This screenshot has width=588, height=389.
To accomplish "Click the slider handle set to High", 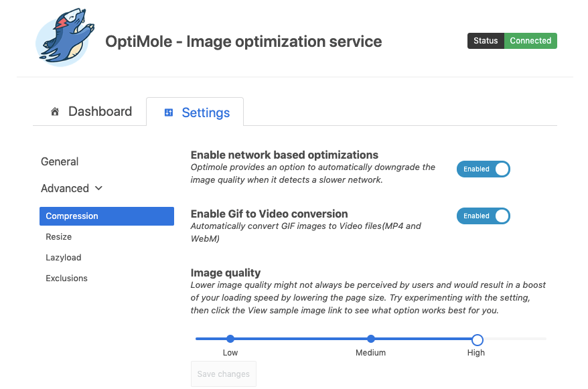I will click(476, 339).
